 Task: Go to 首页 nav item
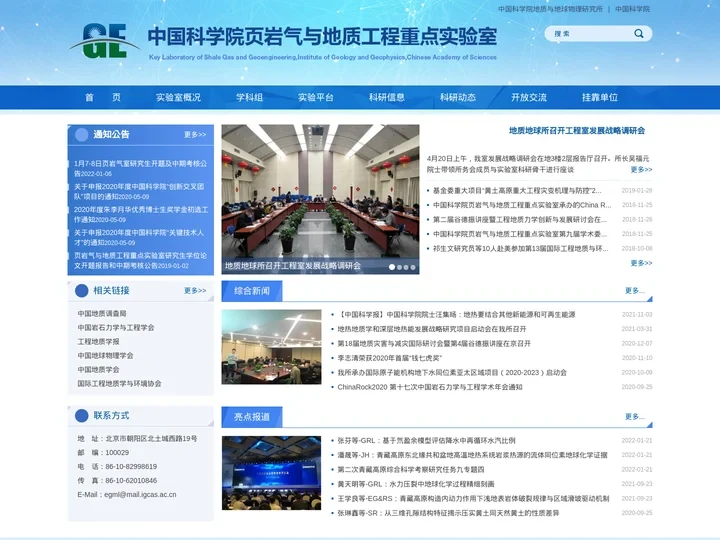coord(103,97)
